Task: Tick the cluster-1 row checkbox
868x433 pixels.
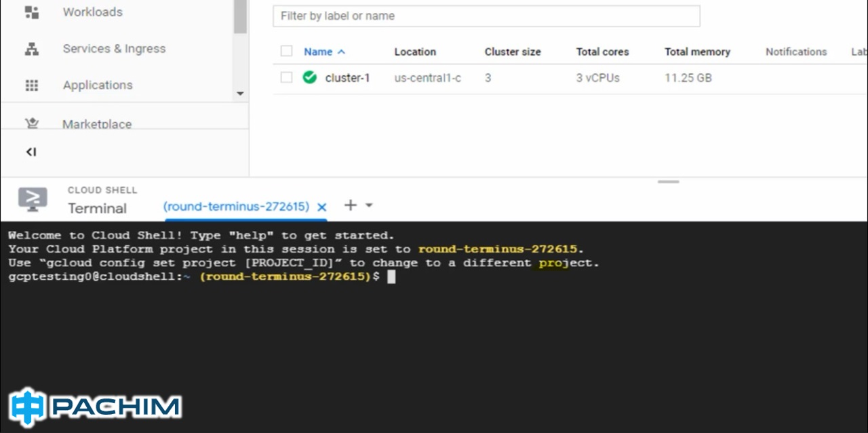Action: [x=286, y=78]
